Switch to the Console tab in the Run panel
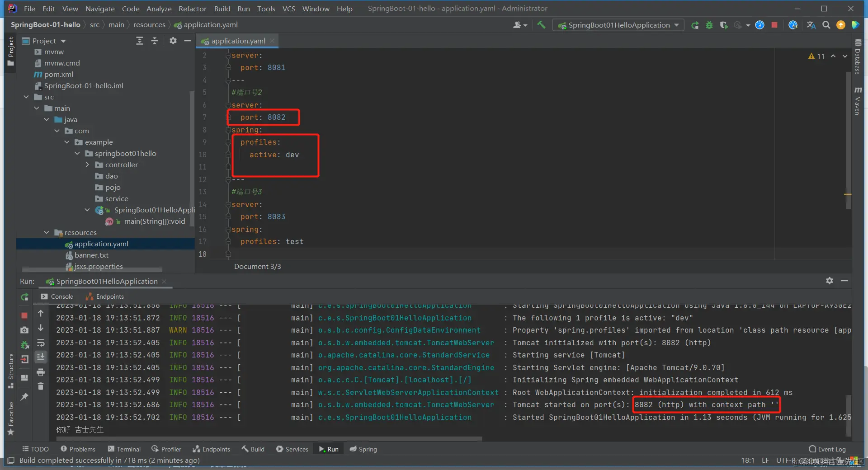Screen dimensions: 868x470 pyautogui.click(x=57, y=296)
